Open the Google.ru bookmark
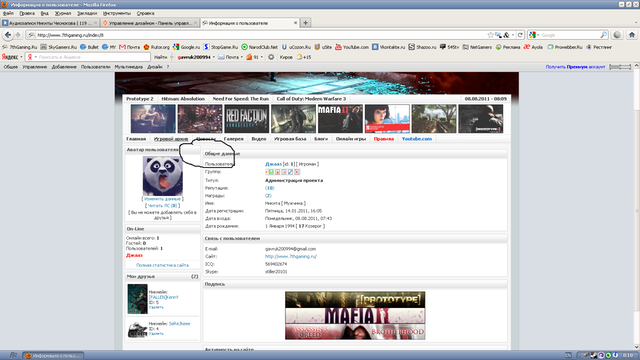 click(187, 47)
